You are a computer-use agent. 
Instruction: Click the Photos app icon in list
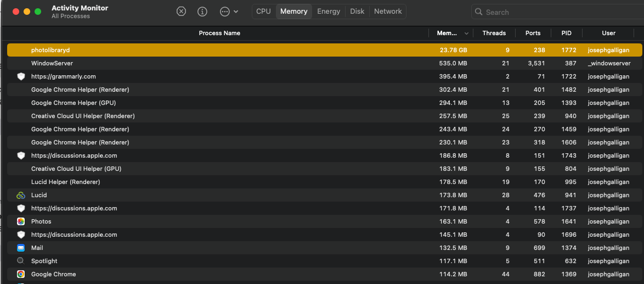click(21, 221)
